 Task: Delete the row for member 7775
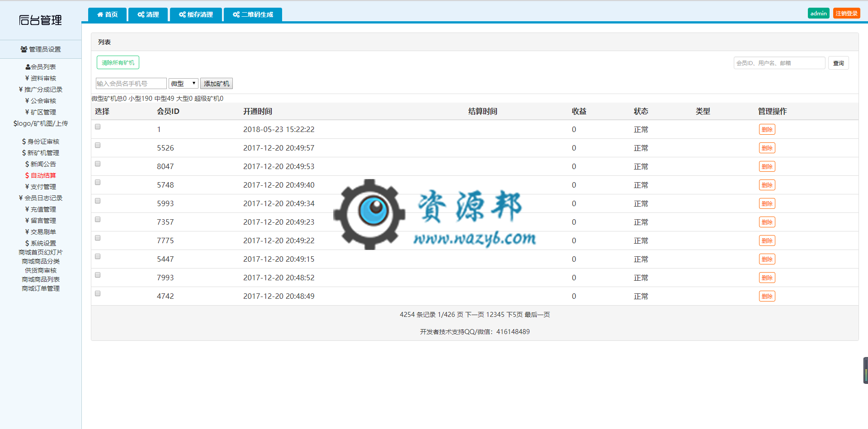(x=767, y=240)
